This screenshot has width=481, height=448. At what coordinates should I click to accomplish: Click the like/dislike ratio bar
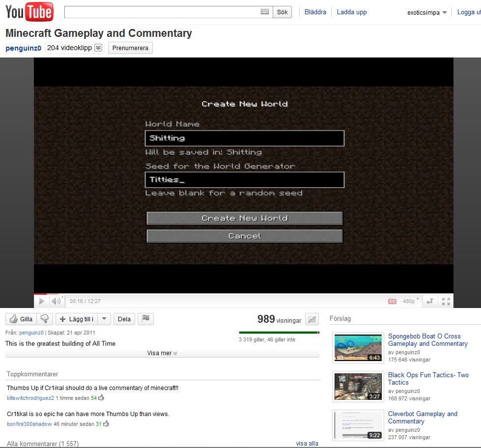[x=279, y=333]
